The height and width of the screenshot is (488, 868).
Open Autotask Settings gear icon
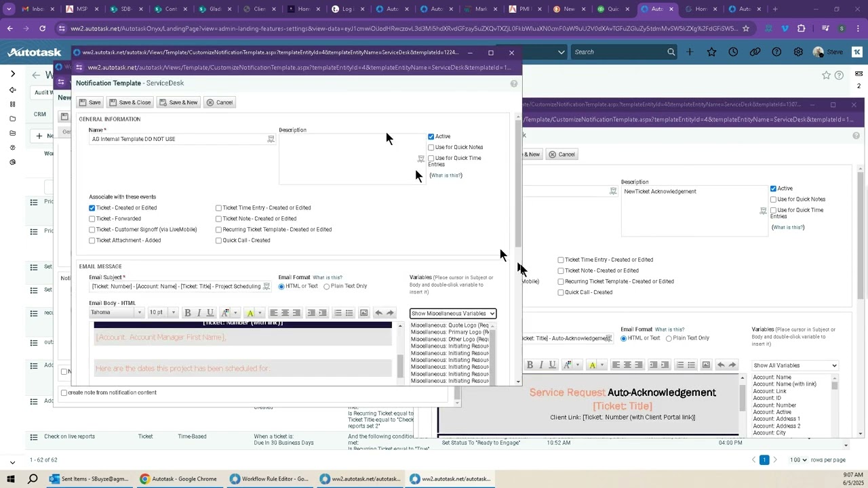798,52
